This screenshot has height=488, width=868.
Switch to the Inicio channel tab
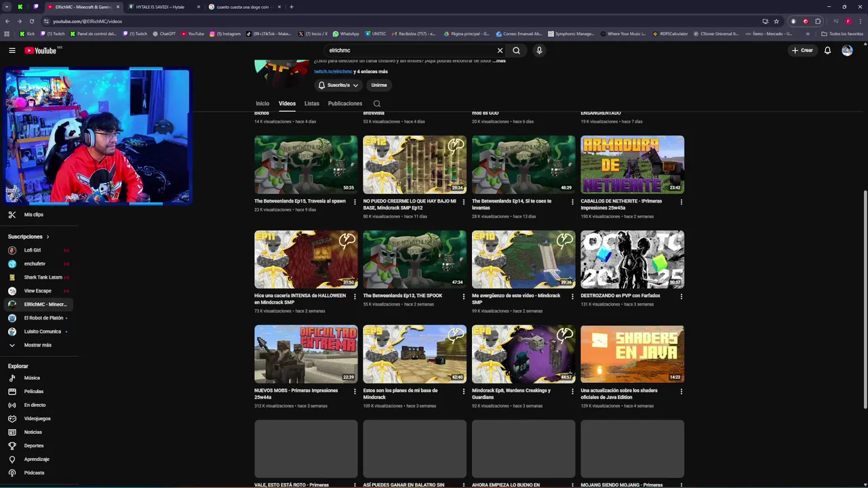coord(262,104)
